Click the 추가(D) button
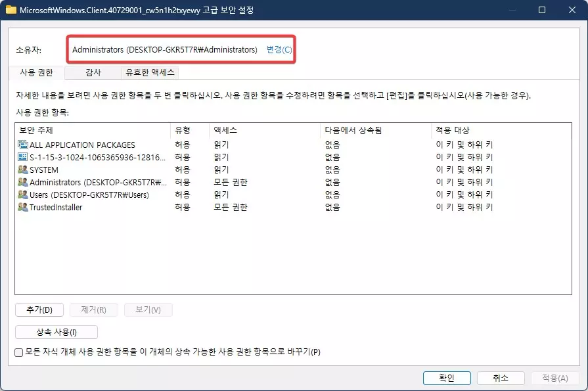 (39, 310)
